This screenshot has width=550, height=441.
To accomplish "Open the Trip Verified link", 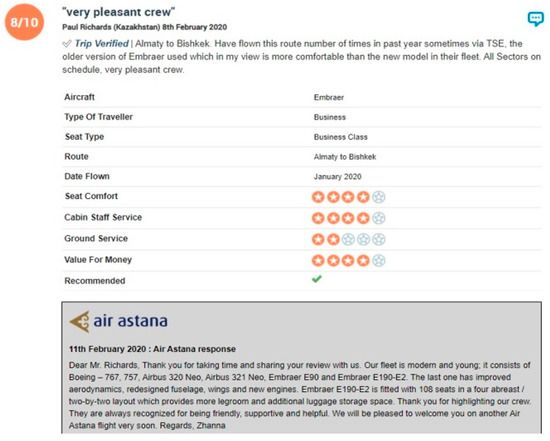I will 102,44.
